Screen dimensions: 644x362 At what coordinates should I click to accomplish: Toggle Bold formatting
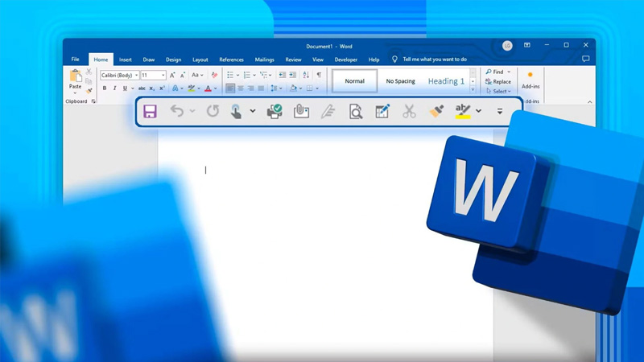(105, 88)
